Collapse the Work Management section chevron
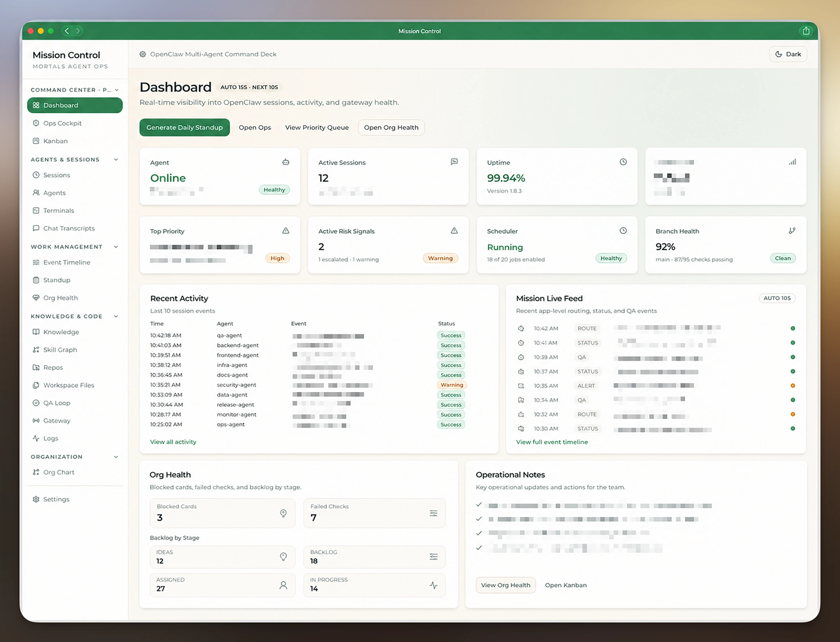 tap(116, 247)
